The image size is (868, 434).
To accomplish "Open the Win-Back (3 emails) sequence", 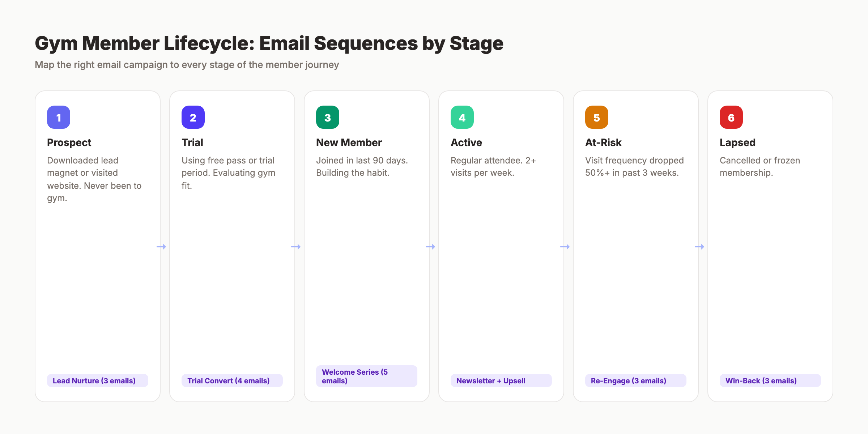I will (770, 380).
